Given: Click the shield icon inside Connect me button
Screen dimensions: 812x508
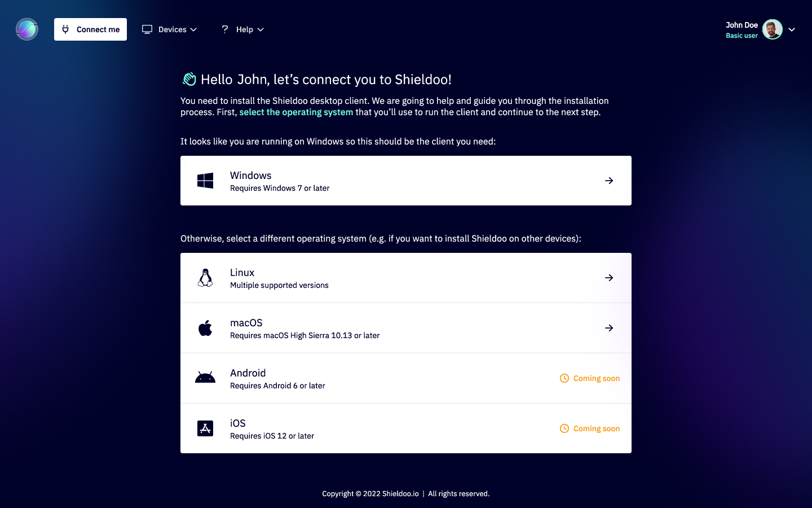Looking at the screenshot, I should coord(66,29).
